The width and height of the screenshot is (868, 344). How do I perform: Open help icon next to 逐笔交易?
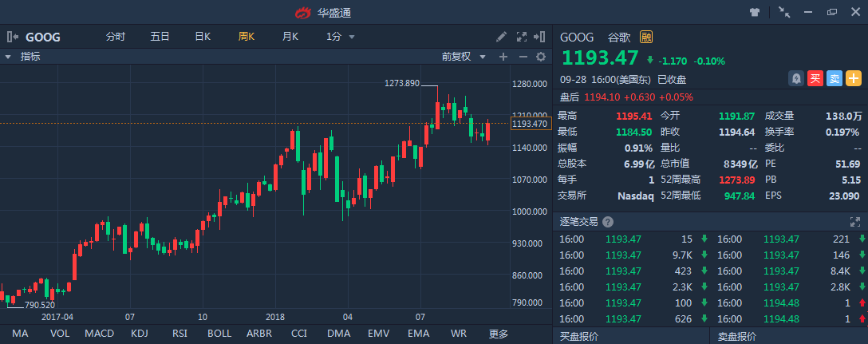(x=608, y=222)
